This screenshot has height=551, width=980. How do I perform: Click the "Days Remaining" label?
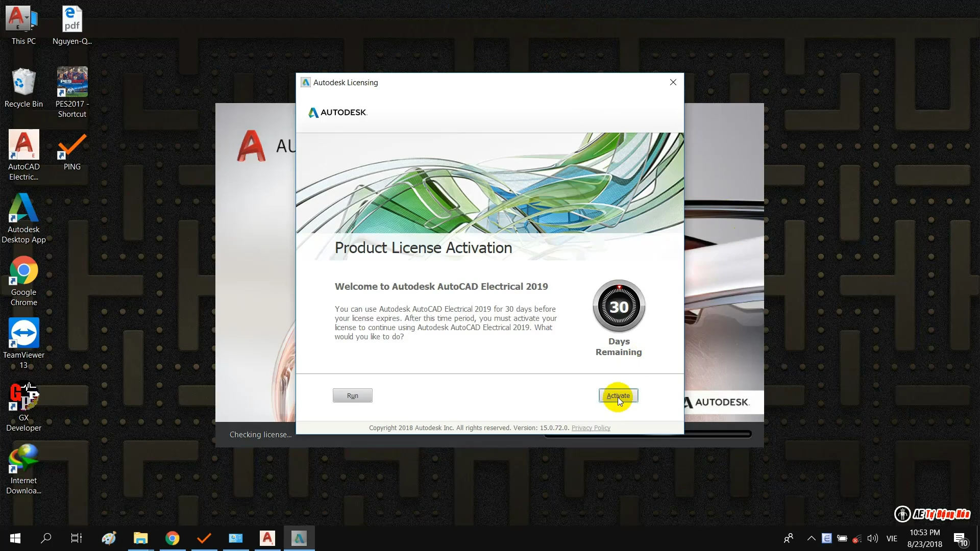click(619, 347)
